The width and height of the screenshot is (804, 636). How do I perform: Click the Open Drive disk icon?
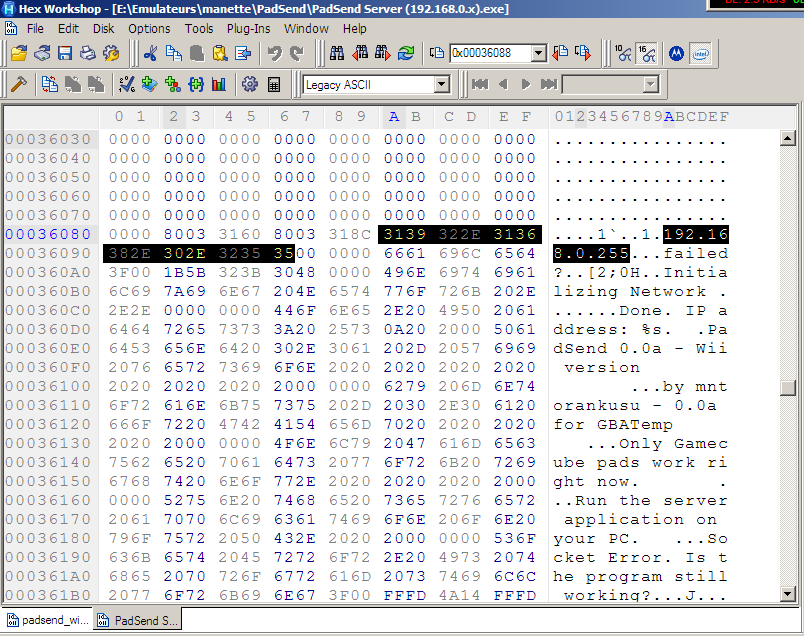42,53
